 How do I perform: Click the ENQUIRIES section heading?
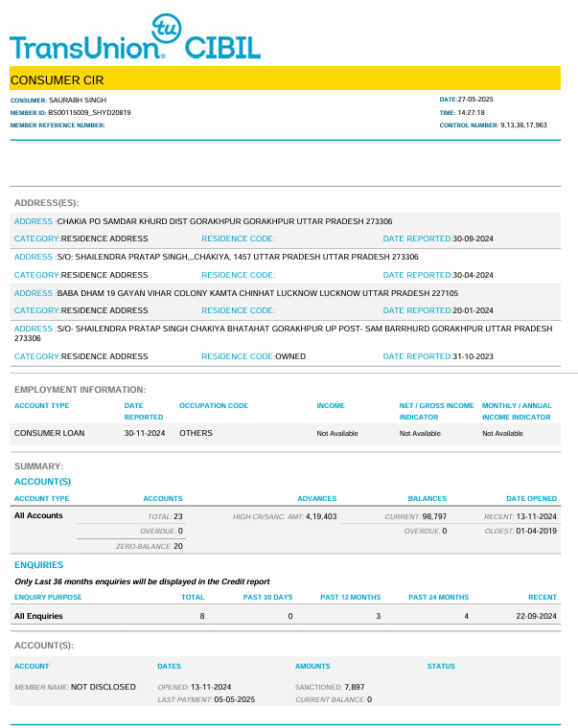point(38,565)
